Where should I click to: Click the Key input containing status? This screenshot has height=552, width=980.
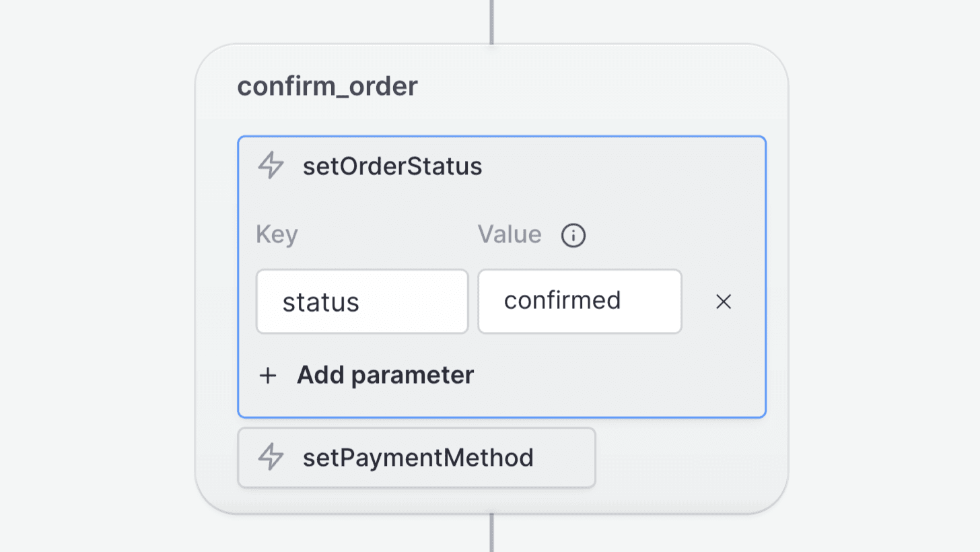coord(361,301)
